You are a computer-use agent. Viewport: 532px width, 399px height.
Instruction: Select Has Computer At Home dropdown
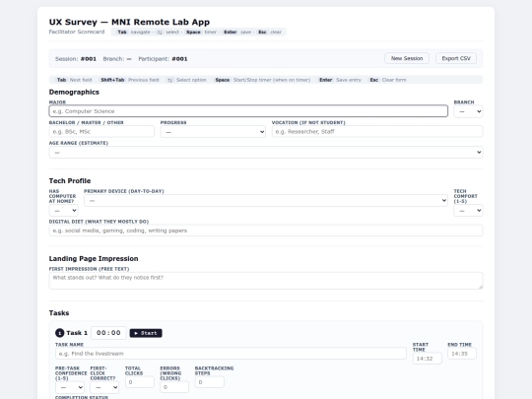click(x=63, y=211)
